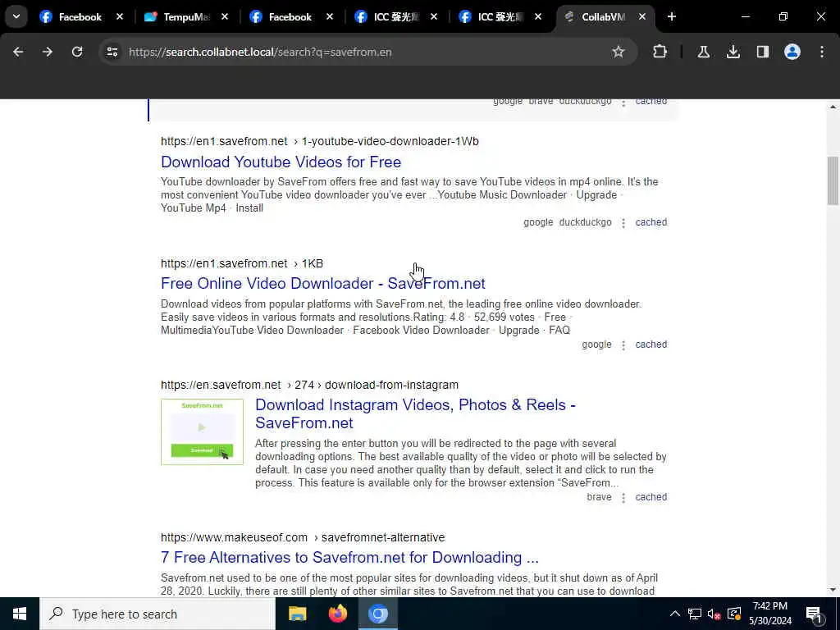Viewport: 840px width, 630px height.
Task: Switch to the third tab titled Facebook
Action: pyautogui.click(x=290, y=17)
